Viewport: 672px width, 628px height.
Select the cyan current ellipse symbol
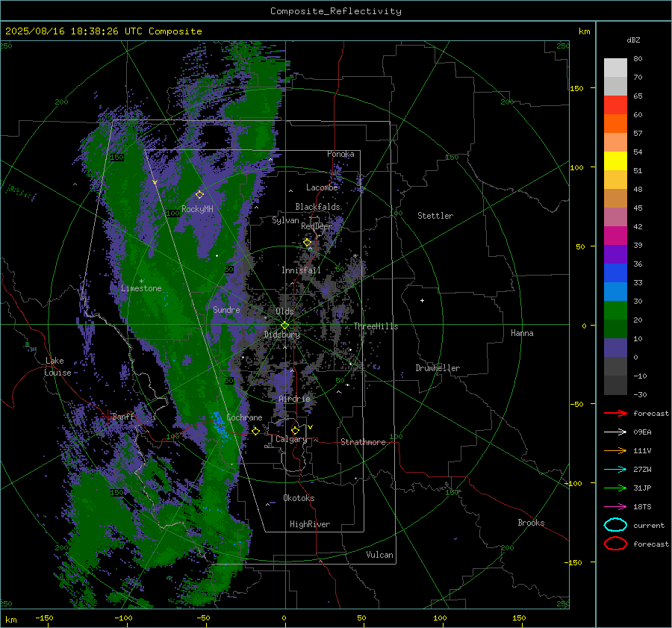coord(615,525)
